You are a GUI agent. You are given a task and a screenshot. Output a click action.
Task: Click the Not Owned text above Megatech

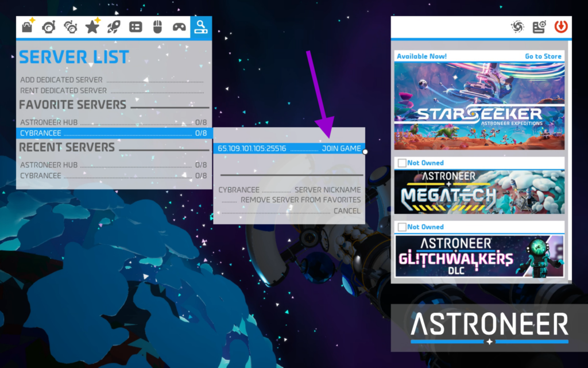pyautogui.click(x=425, y=163)
